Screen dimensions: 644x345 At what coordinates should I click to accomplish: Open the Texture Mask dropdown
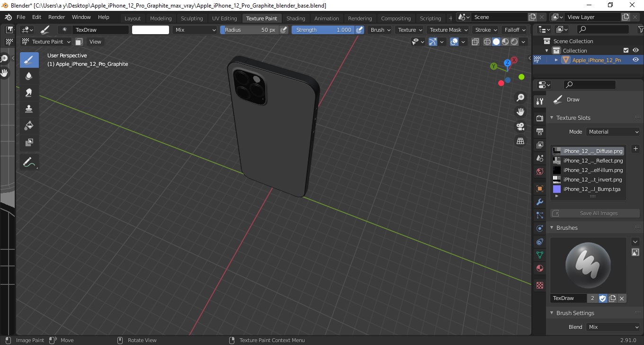(x=448, y=30)
